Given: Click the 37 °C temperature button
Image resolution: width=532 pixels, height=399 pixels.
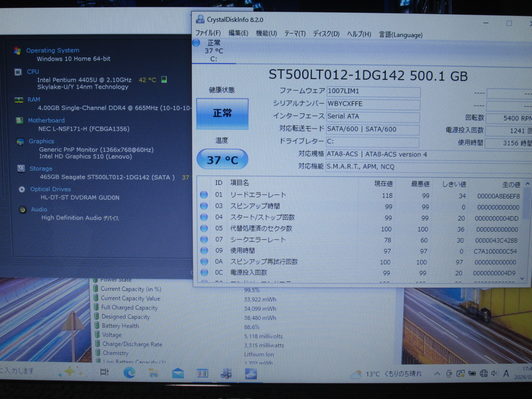Looking at the screenshot, I should point(222,160).
